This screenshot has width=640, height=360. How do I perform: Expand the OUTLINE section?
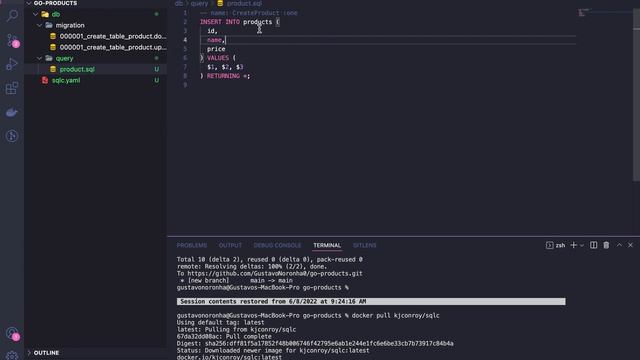29,353
